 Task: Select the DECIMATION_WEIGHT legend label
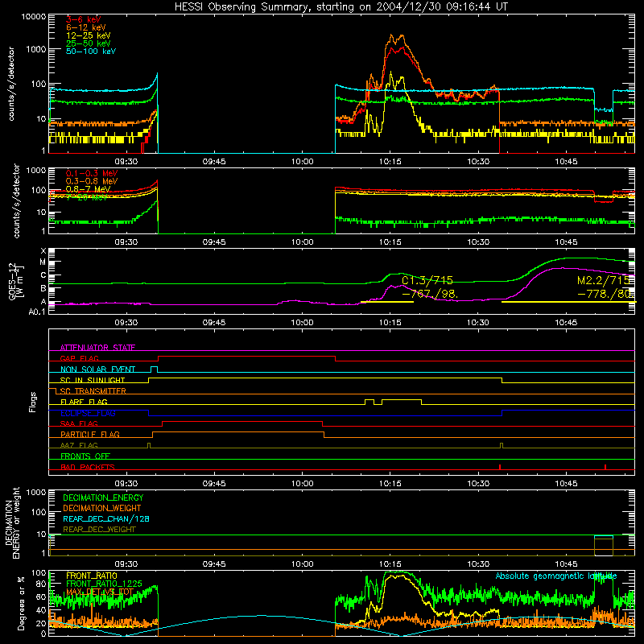102,508
